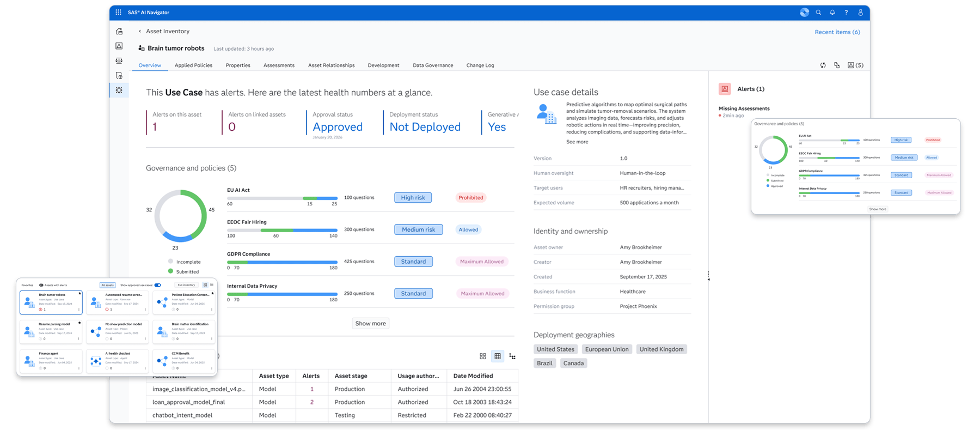This screenshot has width=980, height=430.
Task: Click the document search sidebar icon
Action: 119,75
